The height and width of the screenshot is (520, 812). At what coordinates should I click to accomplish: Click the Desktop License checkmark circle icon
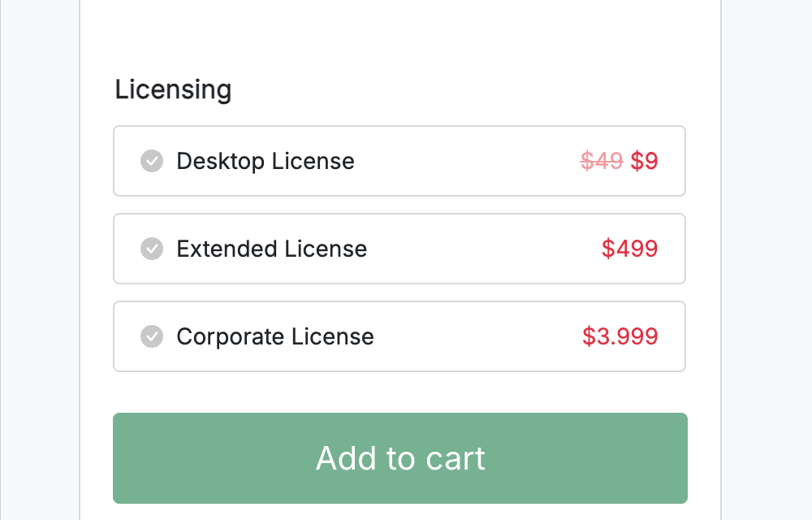152,161
